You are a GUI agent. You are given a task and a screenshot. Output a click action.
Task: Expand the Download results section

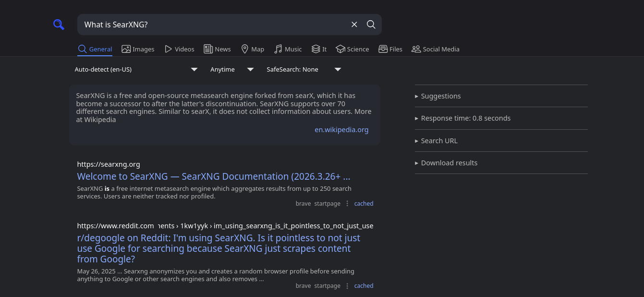pos(501,163)
